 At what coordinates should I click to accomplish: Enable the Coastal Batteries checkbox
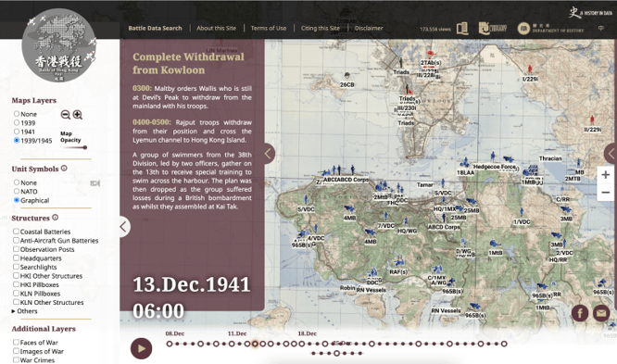pyautogui.click(x=16, y=232)
